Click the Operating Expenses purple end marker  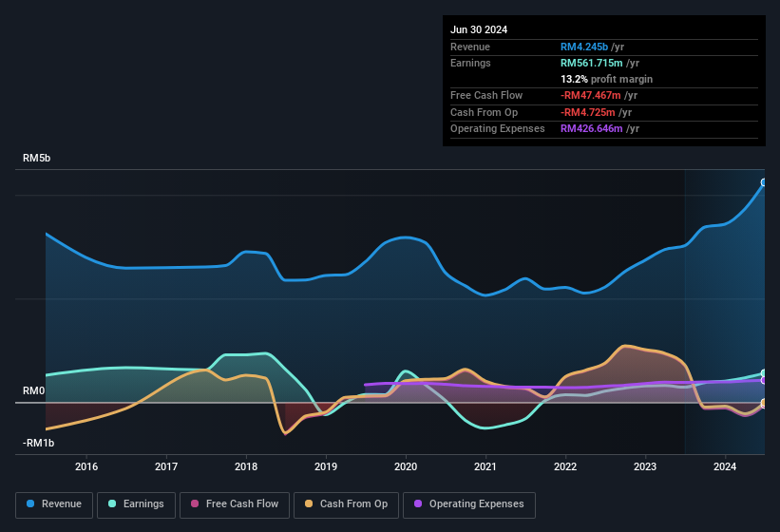pyautogui.click(x=764, y=380)
